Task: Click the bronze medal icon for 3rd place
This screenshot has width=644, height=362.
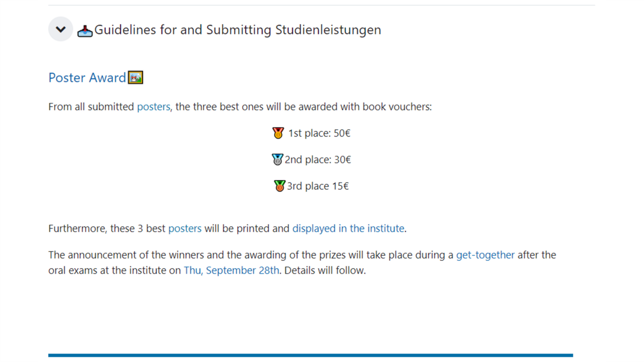Action: (280, 186)
